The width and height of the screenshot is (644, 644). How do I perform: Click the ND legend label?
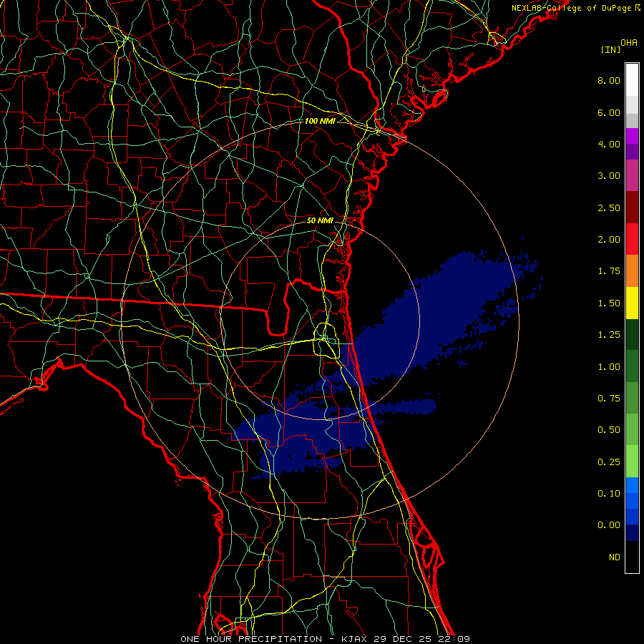pyautogui.click(x=615, y=557)
